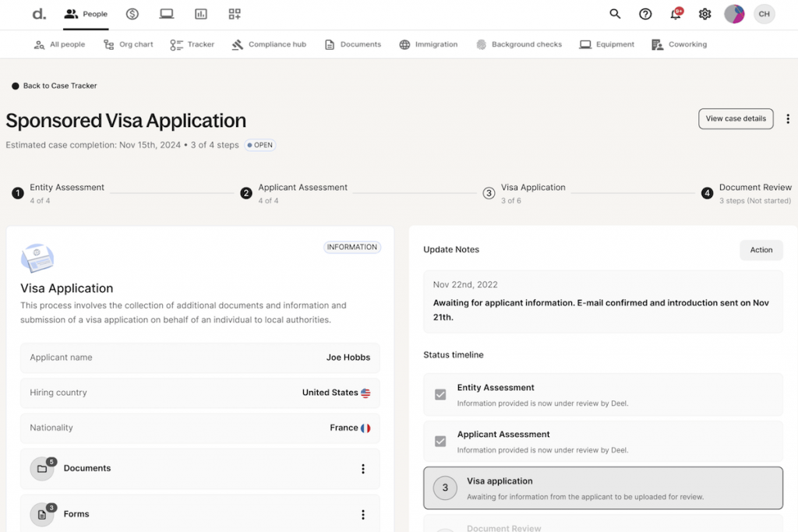Select the Visa application step 3 item

pyautogui.click(x=602, y=488)
